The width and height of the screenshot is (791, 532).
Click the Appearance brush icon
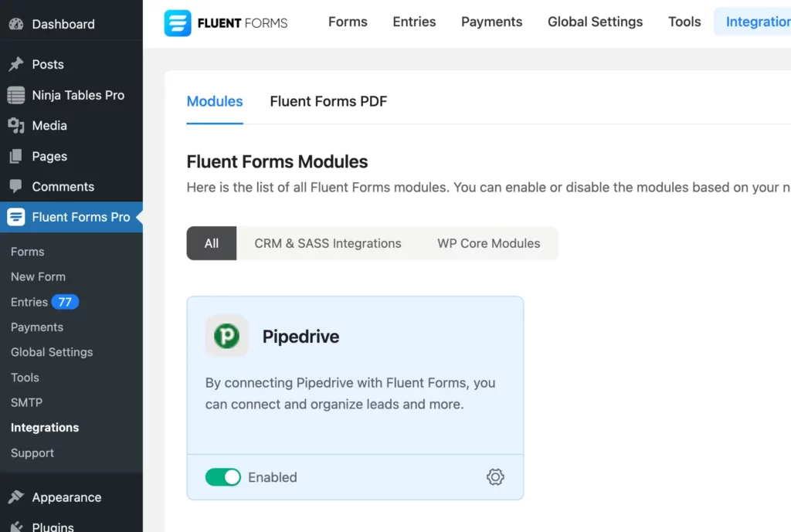coord(16,497)
